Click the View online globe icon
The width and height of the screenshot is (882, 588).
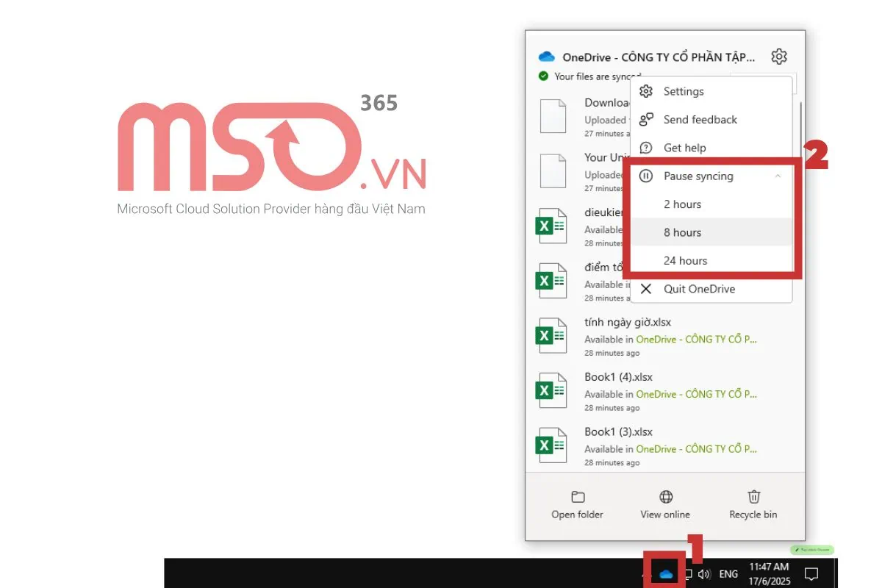665,498
